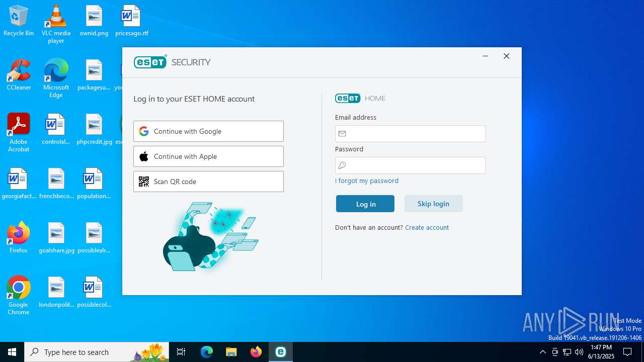
Task: Open the volume tray icon
Action: (x=579, y=352)
